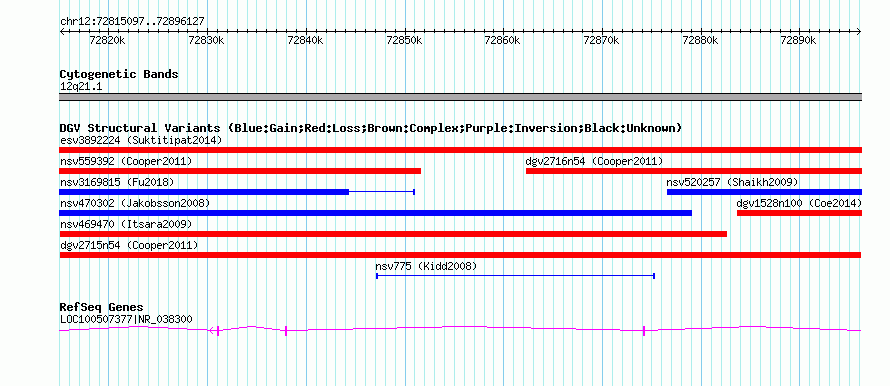
Task: Select the red esv3892224 loss bar
Action: (460, 150)
